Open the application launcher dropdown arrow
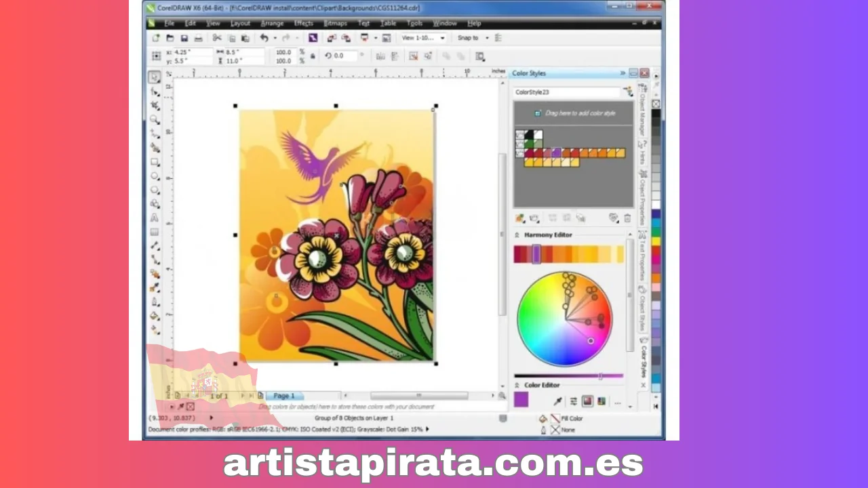868x488 pixels. (375, 38)
